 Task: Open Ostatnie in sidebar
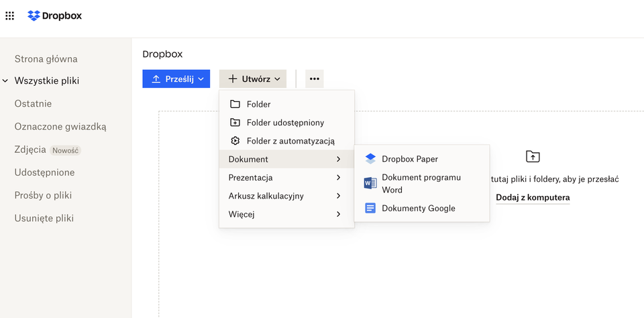(34, 103)
